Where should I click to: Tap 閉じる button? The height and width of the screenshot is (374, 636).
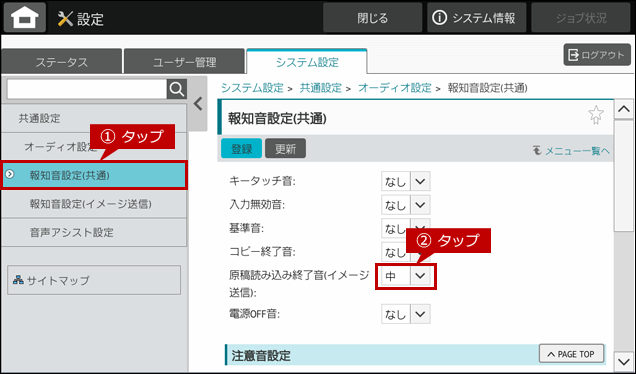pyautogui.click(x=372, y=17)
